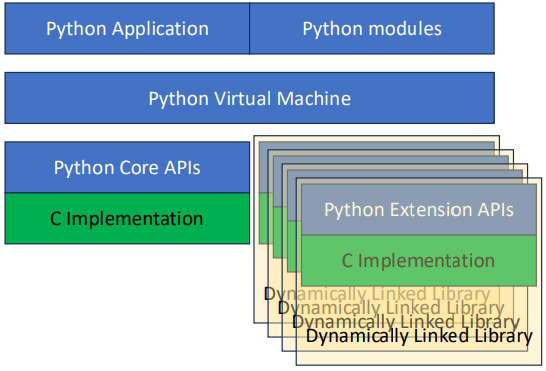Image resolution: width=546 pixels, height=371 pixels.
Task: Click the "Python Extension APIs" box
Action: pyautogui.click(x=419, y=210)
